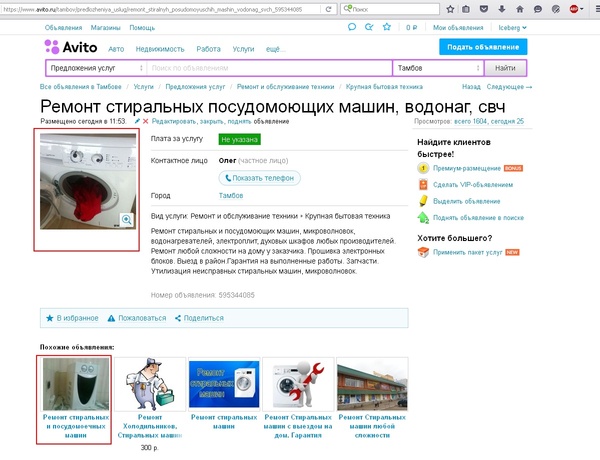The height and width of the screenshot is (460, 600).
Task: Open the breadcrumb Все объявления в Тамбове
Action: point(80,87)
